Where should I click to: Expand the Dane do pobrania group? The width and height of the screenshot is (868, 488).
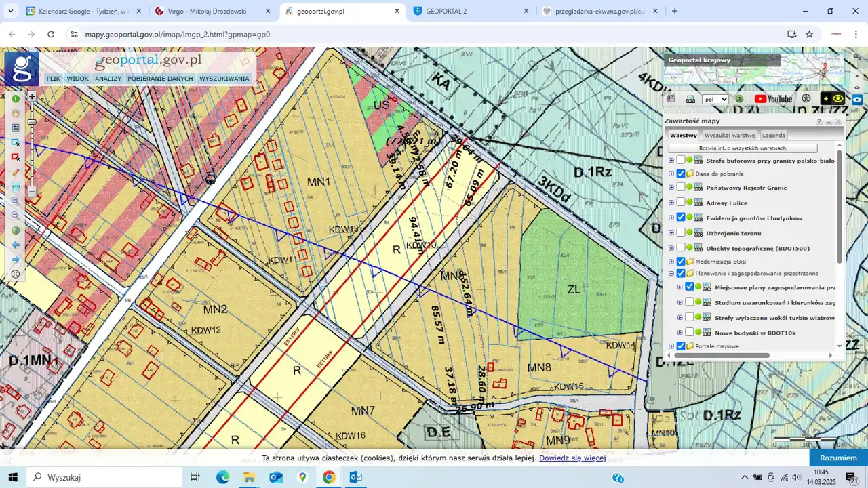point(671,174)
